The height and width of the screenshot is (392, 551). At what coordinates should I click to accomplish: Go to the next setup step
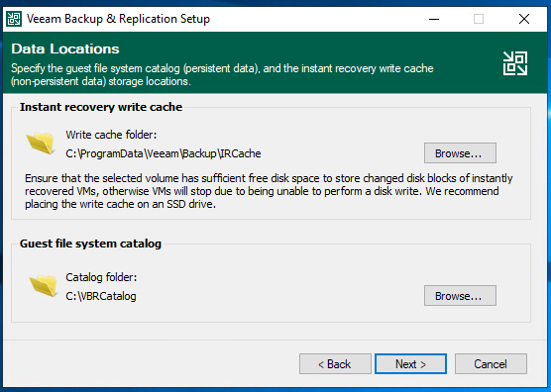point(410,363)
